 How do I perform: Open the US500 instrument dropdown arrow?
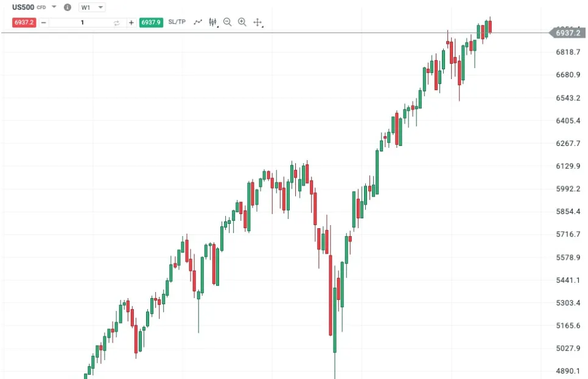tap(54, 6)
